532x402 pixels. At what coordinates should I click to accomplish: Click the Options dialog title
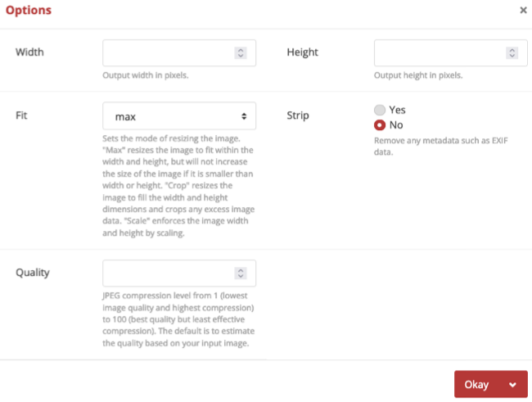tap(29, 11)
